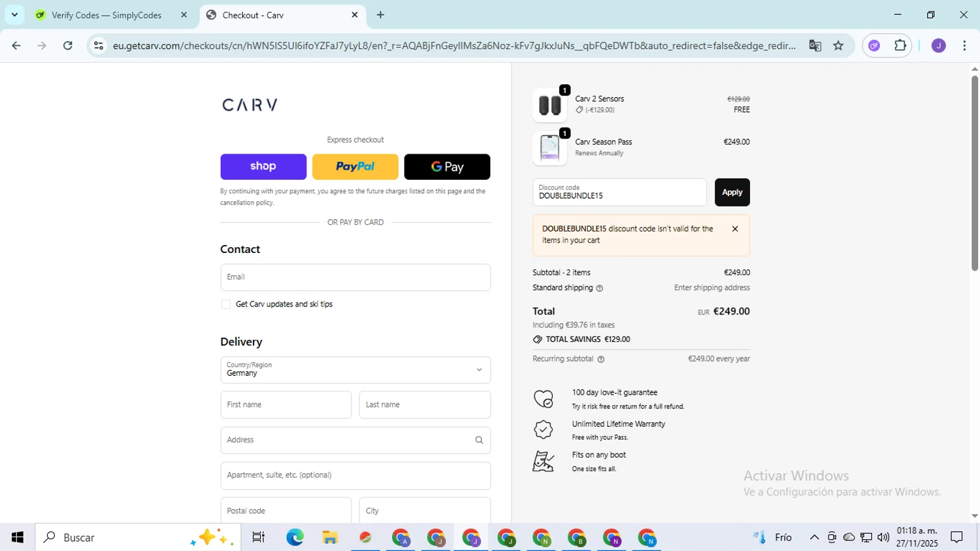This screenshot has width=980, height=551.
Task: Open Recurring subtotal info icon
Action: pyautogui.click(x=601, y=359)
